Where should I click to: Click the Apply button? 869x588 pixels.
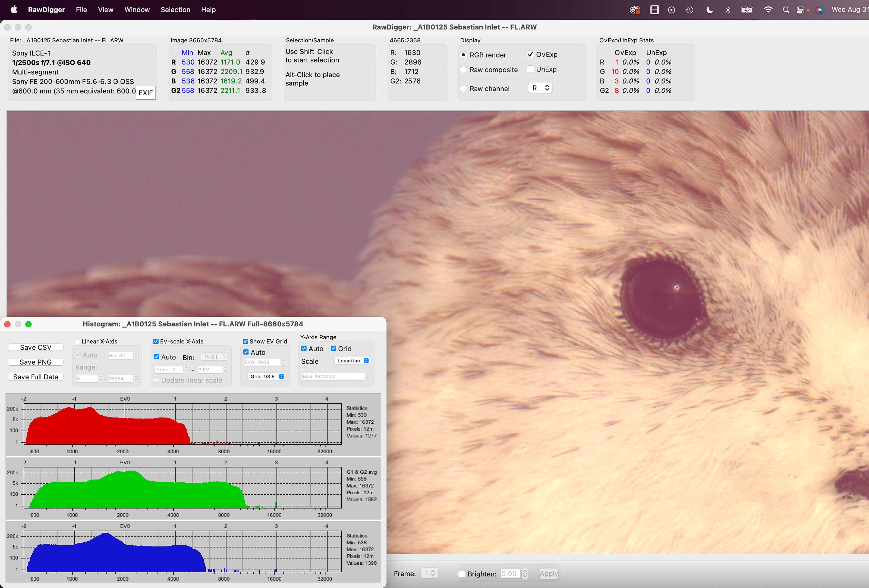pos(549,574)
